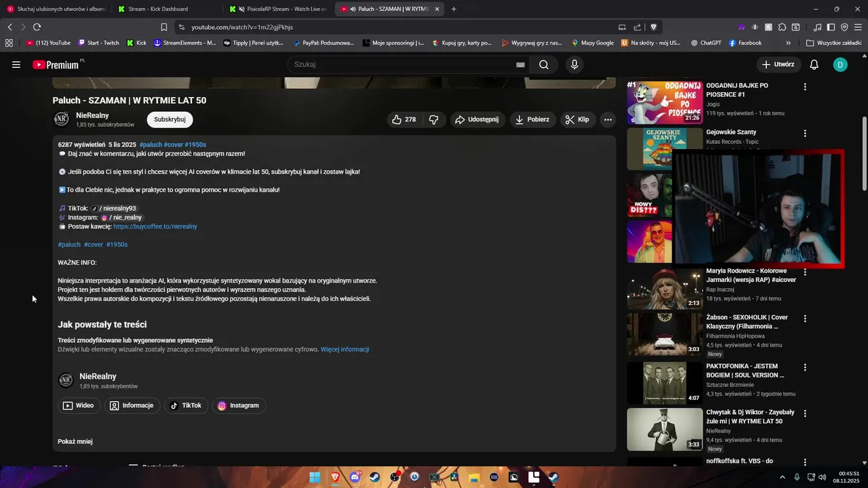Click the Pobierz download button

click(533, 119)
